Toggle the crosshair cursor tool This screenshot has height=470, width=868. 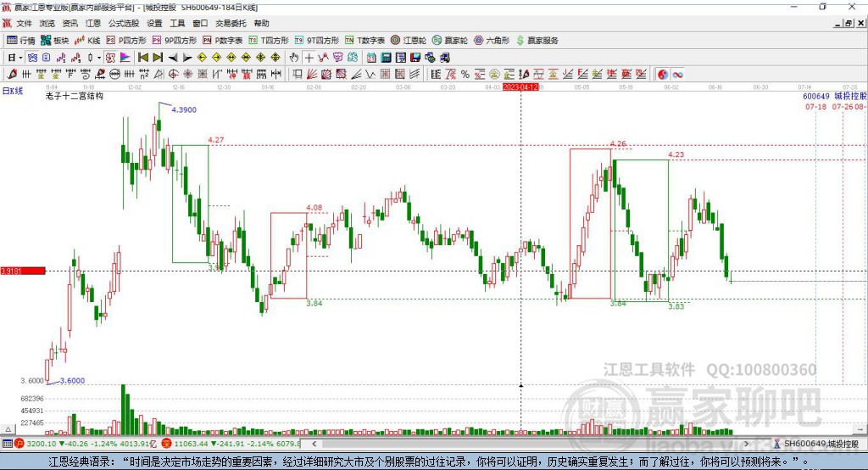click(309, 58)
